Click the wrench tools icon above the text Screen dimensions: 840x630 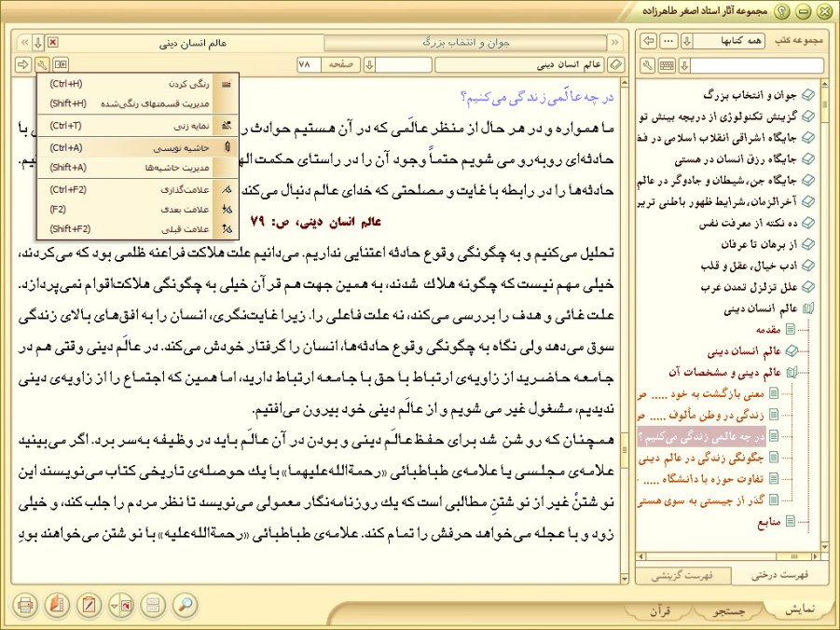pyautogui.click(x=42, y=65)
